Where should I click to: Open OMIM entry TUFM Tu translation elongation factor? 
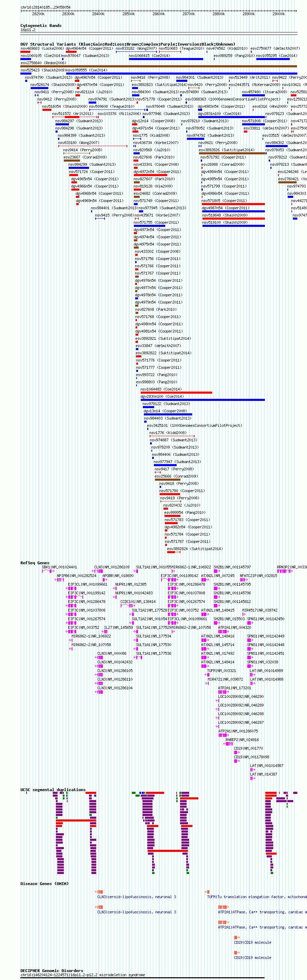(x=257, y=897)
